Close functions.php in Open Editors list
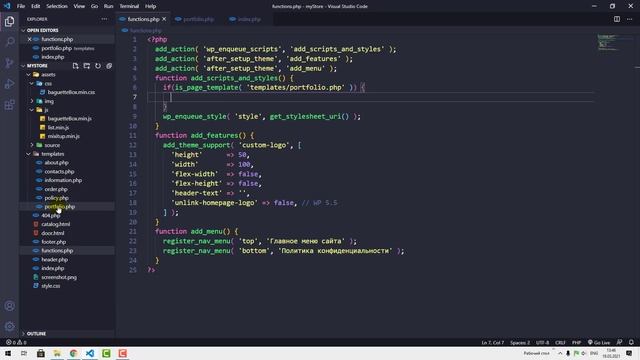Screen dimensions: 640x360 click(29, 39)
